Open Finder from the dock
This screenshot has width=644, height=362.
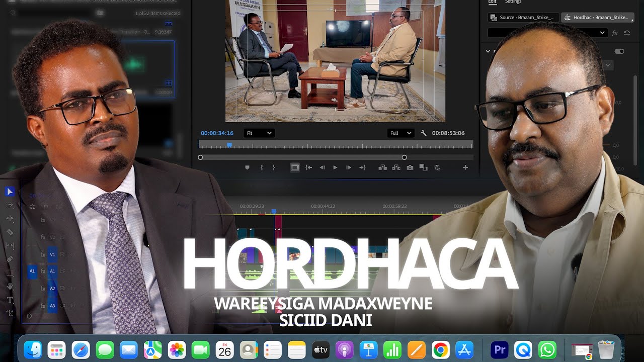pyautogui.click(x=33, y=349)
